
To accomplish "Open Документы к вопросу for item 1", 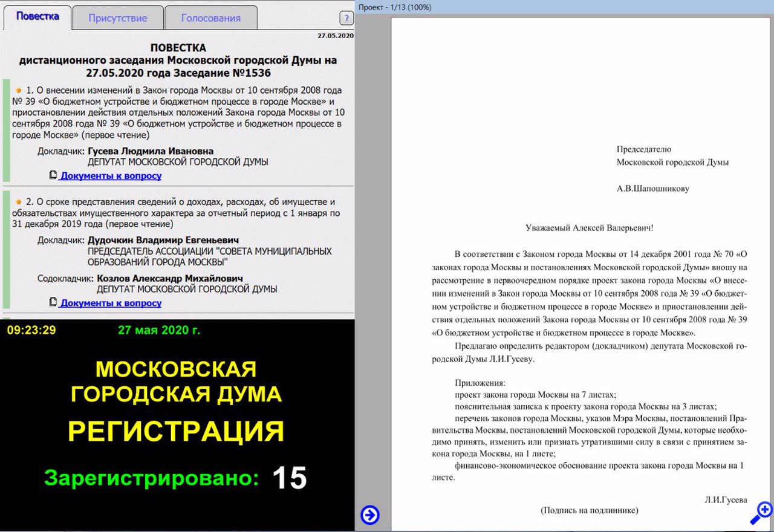I will click(111, 176).
